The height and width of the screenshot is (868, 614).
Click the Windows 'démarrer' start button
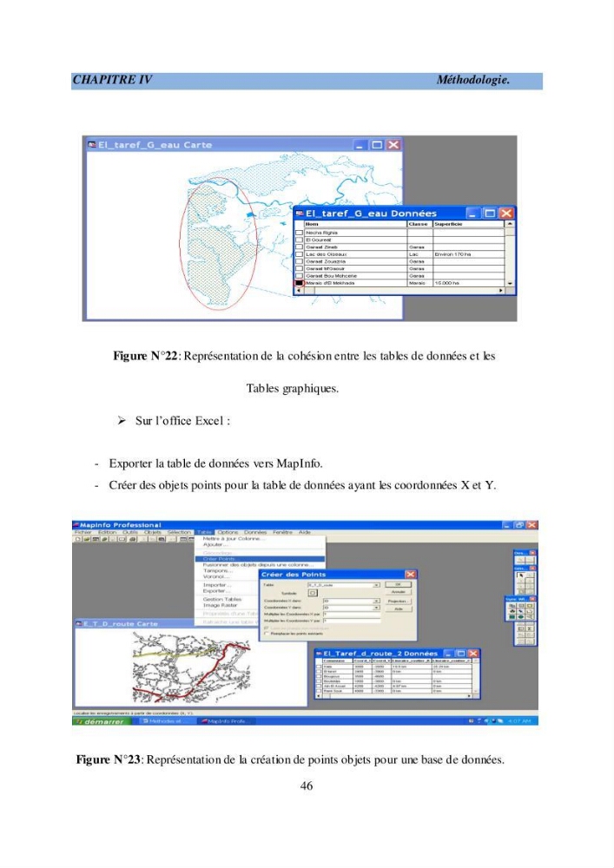101,722
